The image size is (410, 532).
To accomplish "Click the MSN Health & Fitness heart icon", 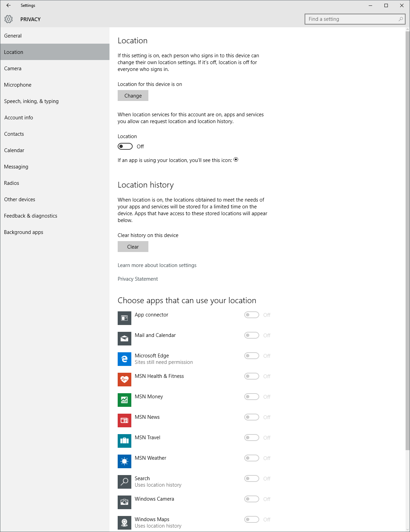I will (125, 380).
